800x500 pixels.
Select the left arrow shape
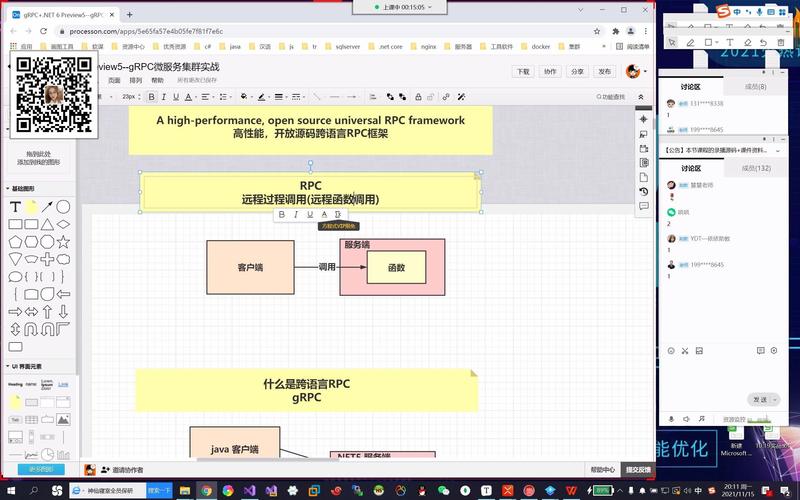(x=63, y=294)
